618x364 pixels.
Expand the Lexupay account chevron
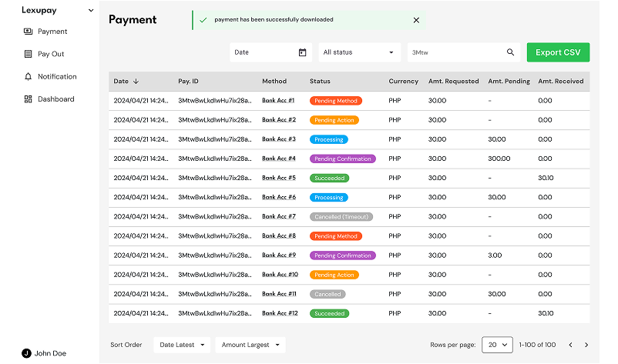pyautogui.click(x=91, y=11)
